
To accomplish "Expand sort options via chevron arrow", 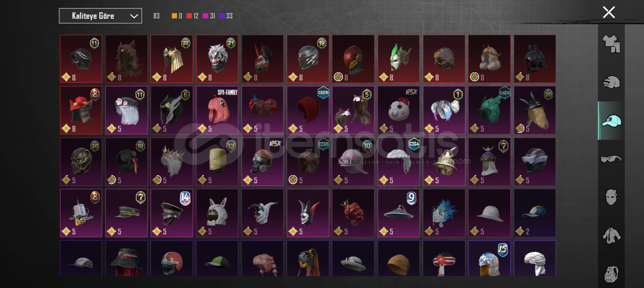I will click(134, 16).
